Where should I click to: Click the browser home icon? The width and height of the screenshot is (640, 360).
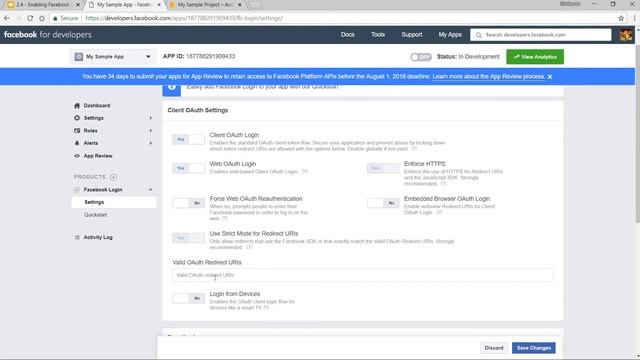[42, 18]
